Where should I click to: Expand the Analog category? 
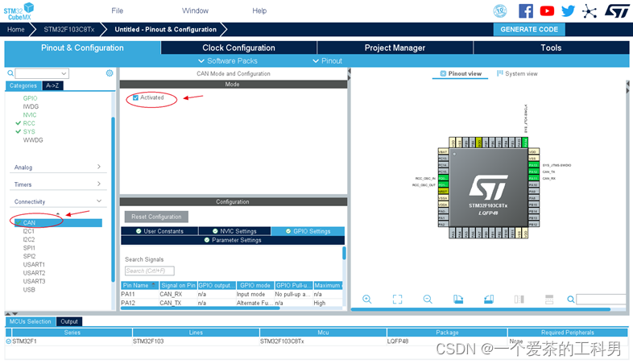tap(58, 167)
